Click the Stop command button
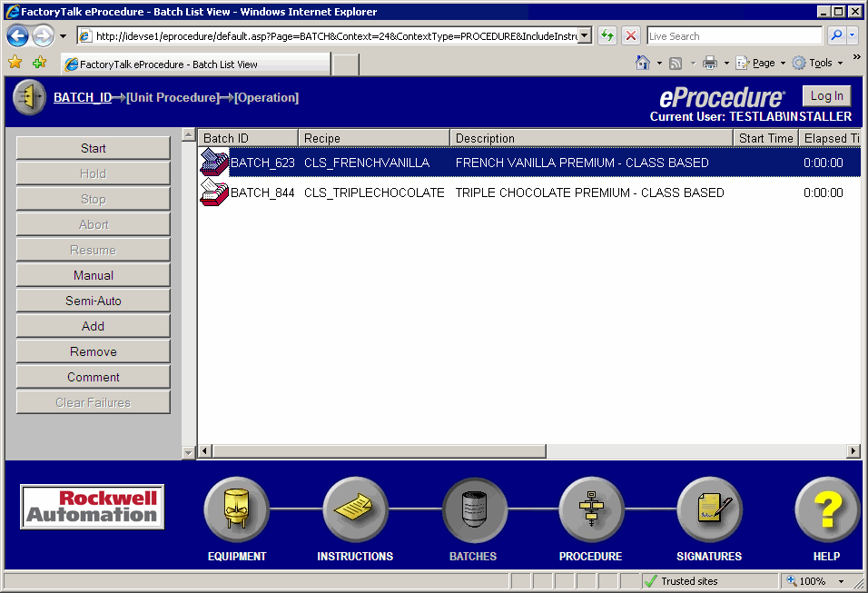868x593 pixels. tap(93, 199)
